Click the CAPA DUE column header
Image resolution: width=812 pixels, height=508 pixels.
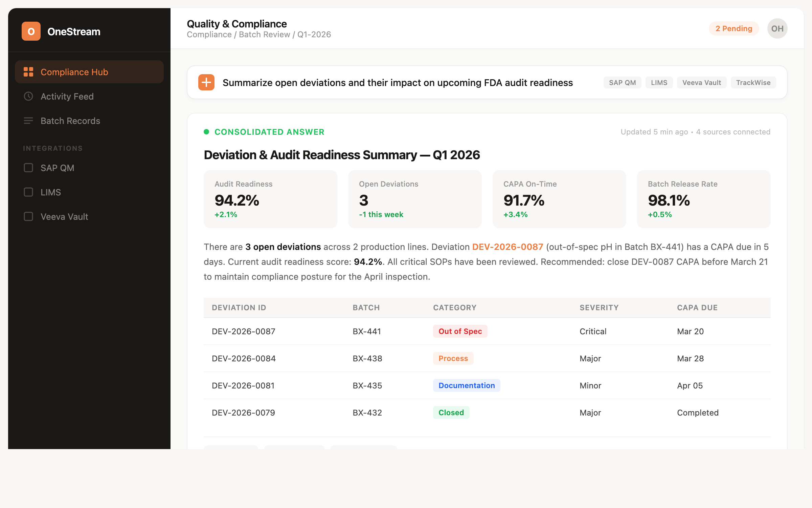coord(697,308)
